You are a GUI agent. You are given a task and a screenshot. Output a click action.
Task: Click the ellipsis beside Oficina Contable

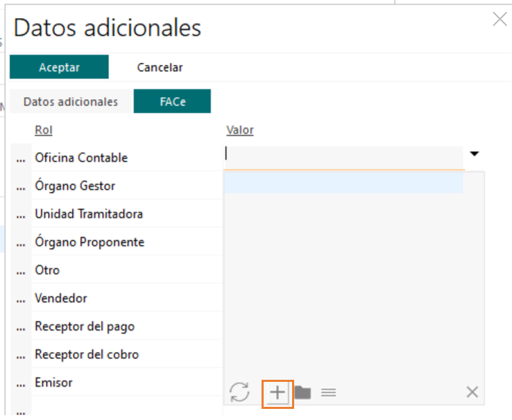pyautogui.click(x=20, y=159)
